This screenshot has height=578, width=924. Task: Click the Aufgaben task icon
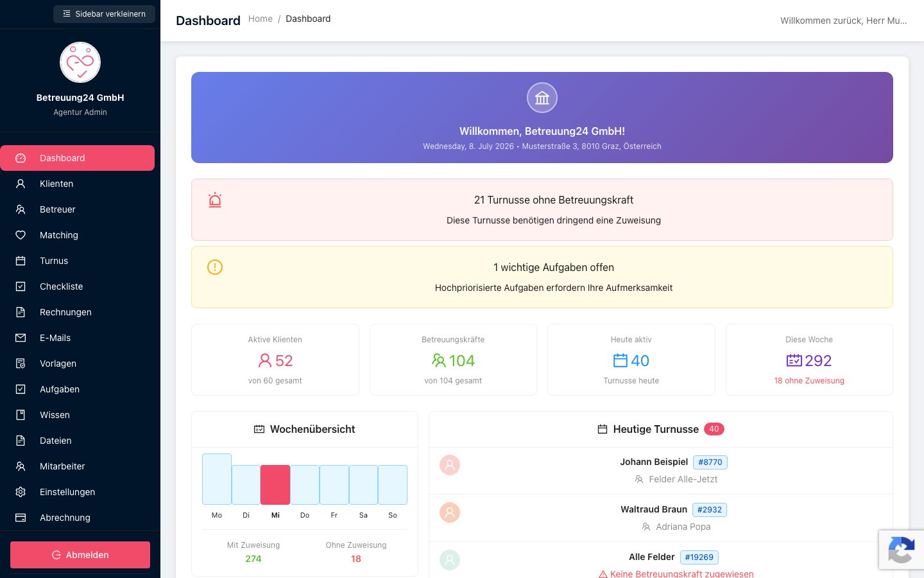point(21,389)
